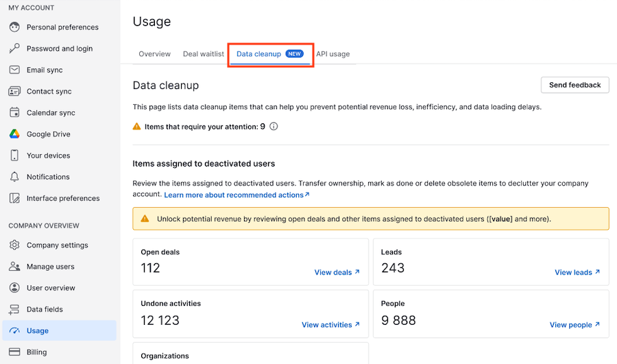Viewport: 617px width, 364px height.
Task: Open Company settings gear icon
Action: pos(14,245)
